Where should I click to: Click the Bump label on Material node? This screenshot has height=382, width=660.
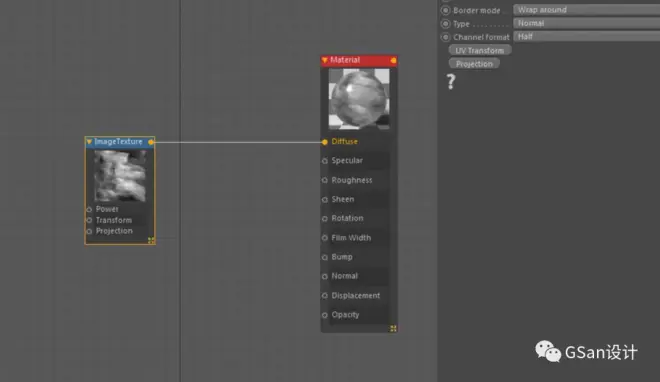click(342, 257)
